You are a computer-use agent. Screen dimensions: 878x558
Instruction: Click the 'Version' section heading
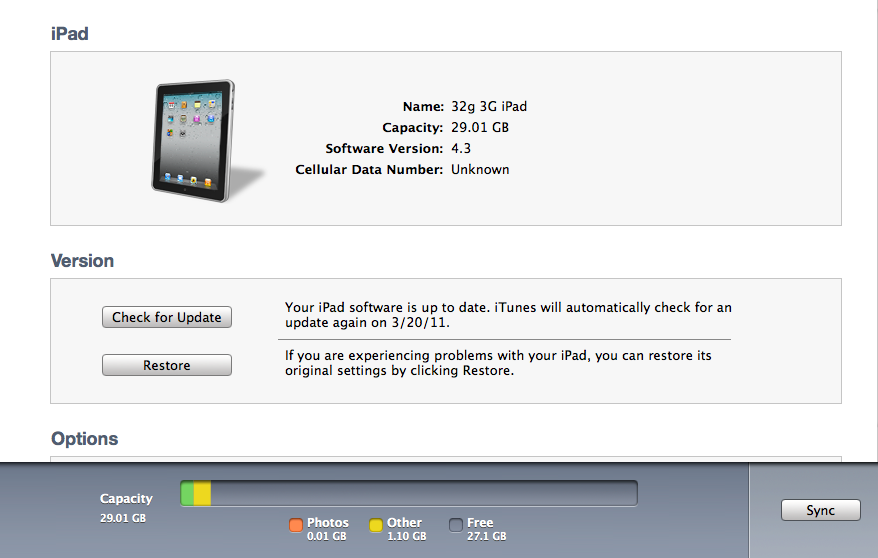click(x=82, y=261)
